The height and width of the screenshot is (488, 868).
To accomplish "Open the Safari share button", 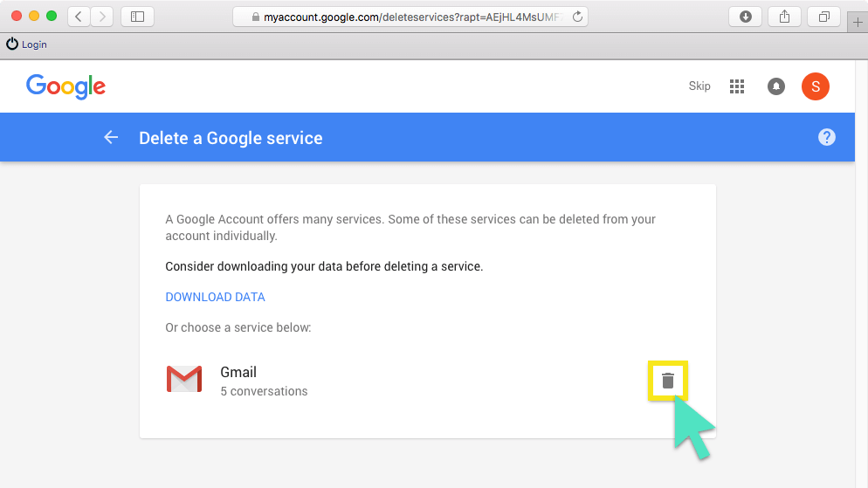I will (784, 17).
